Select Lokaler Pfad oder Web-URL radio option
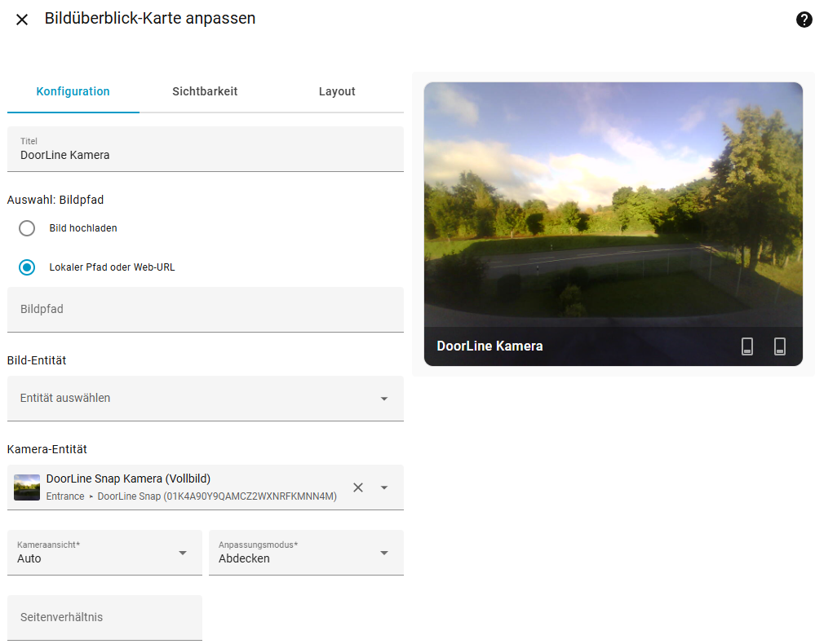815x644 pixels. tap(27, 267)
